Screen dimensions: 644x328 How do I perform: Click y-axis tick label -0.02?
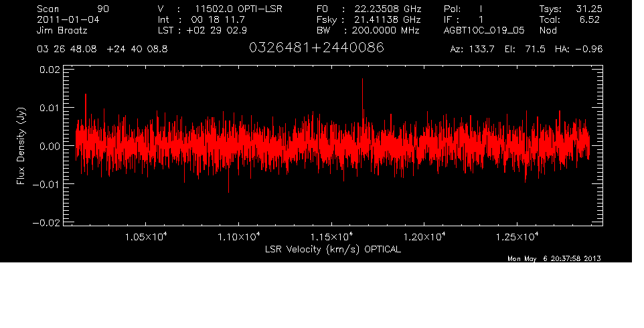(x=46, y=222)
